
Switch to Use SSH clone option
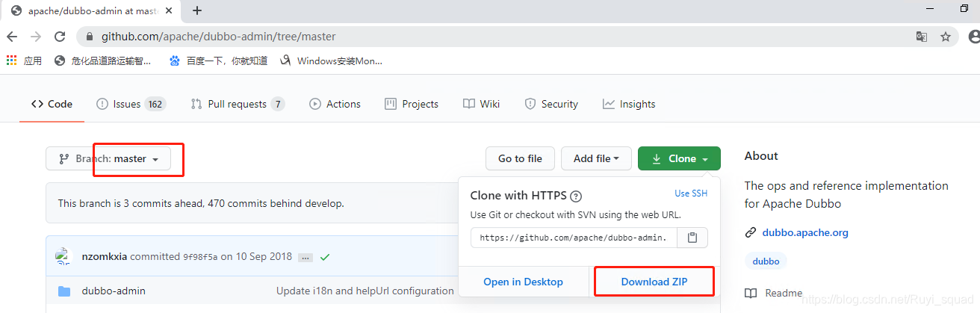(691, 193)
